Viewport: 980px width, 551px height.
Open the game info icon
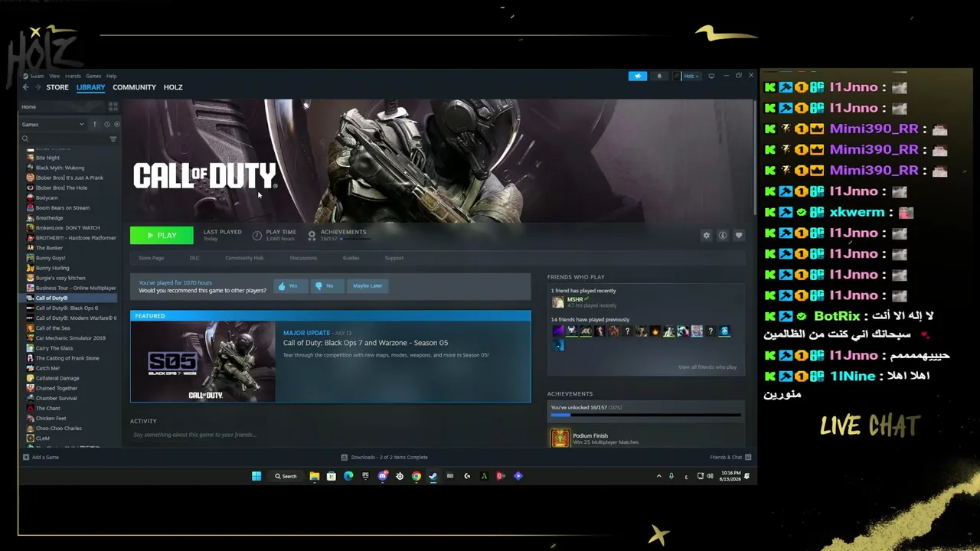tap(722, 235)
